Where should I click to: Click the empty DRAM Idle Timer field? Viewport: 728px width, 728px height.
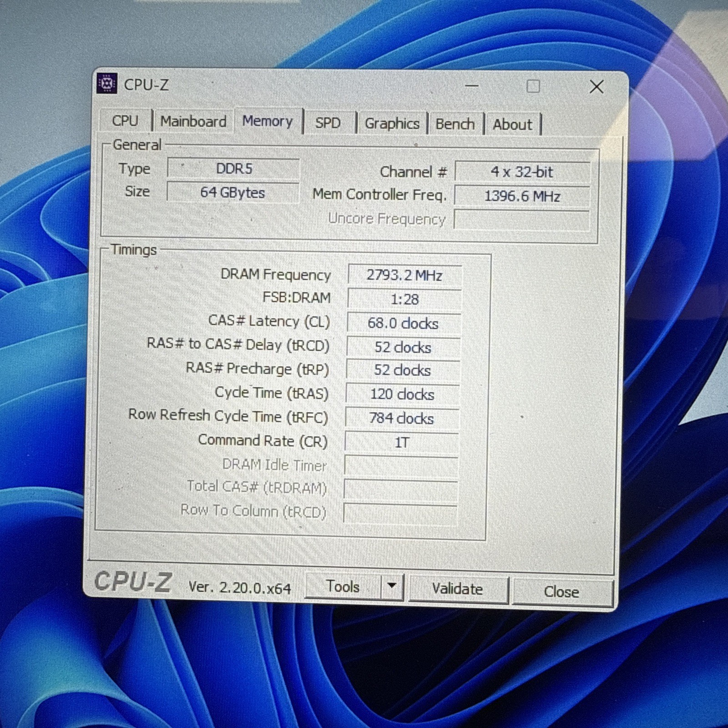(x=401, y=466)
